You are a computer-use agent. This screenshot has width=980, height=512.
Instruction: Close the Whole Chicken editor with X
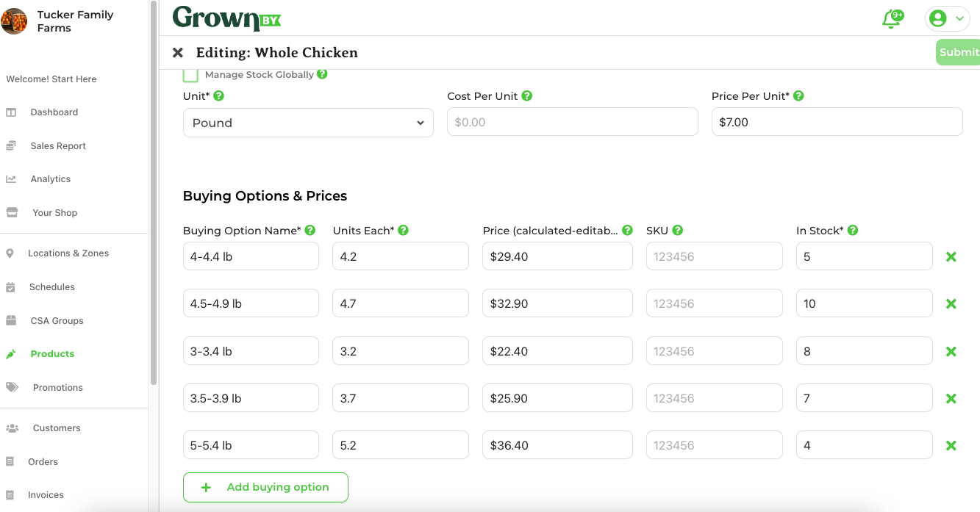coord(178,53)
